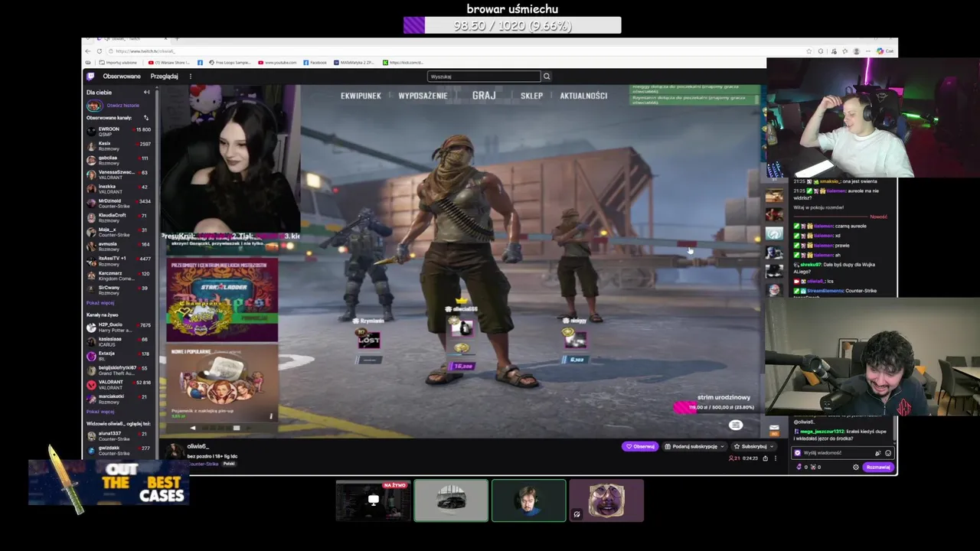Click previous arrow on item carousel
Image resolution: width=980 pixels, height=551 pixels.
(x=193, y=428)
